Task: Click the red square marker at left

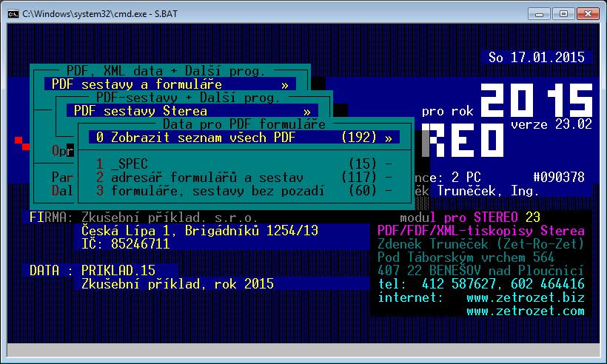Action: (22, 143)
